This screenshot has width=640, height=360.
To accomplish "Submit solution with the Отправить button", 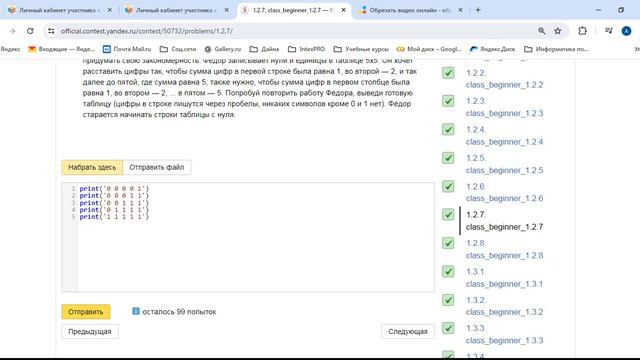I will (86, 312).
